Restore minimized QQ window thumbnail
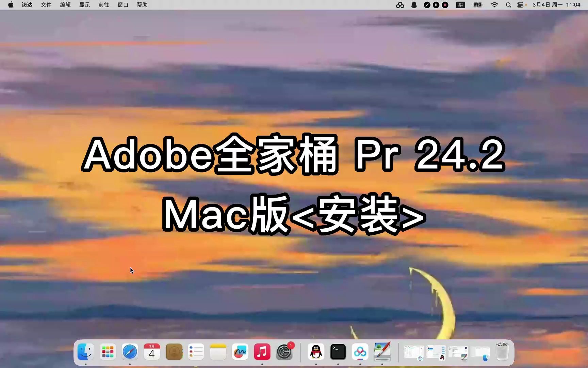Screen dimensions: 588x368 pyautogui.click(x=436, y=353)
